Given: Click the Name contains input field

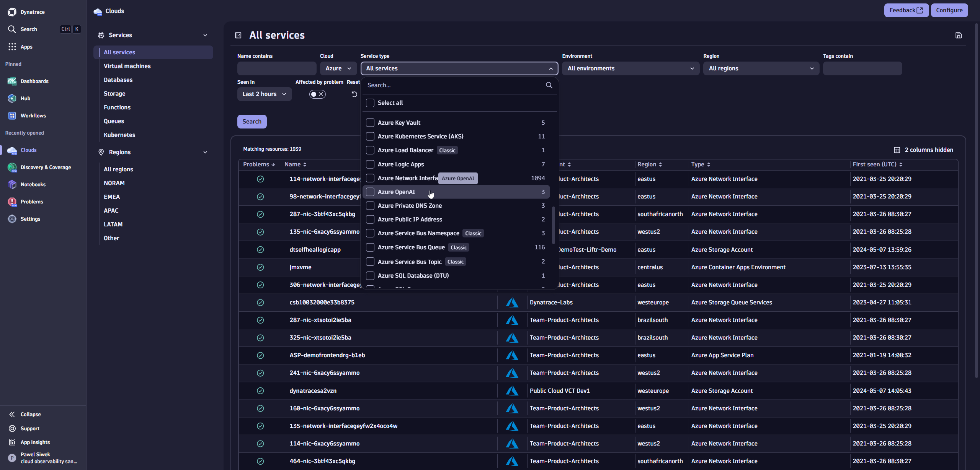Looking at the screenshot, I should pyautogui.click(x=276, y=68).
